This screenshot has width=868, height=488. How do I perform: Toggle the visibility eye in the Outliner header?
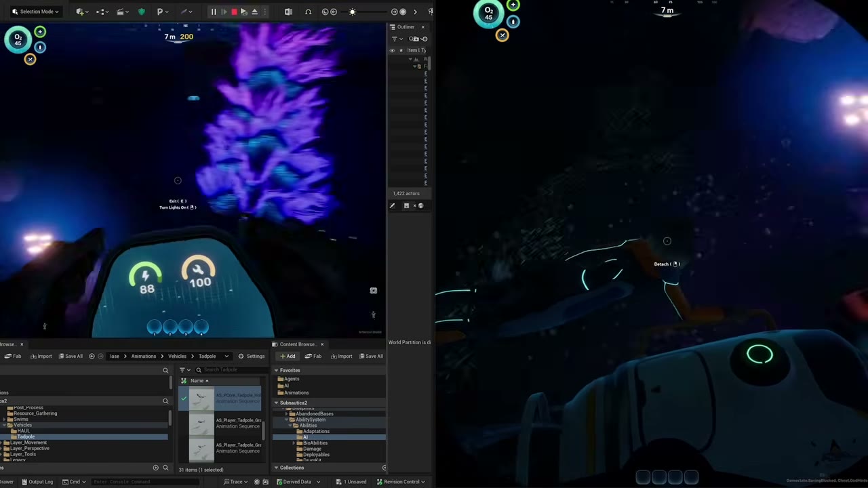coord(392,51)
